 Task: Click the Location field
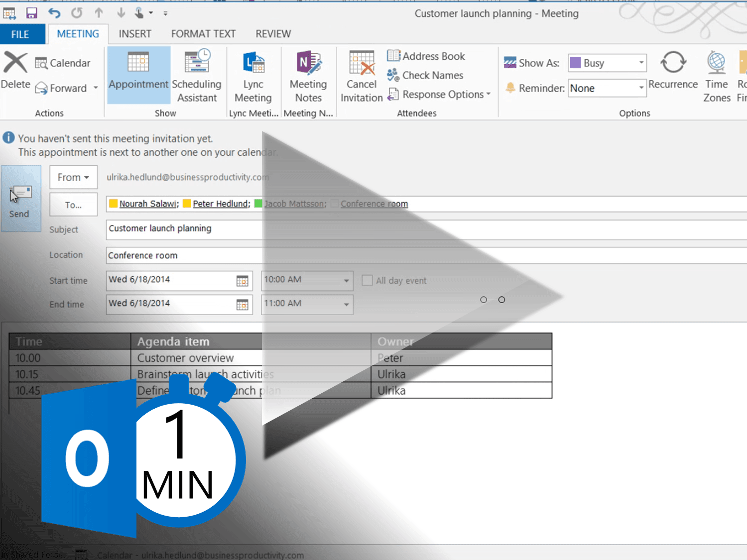pos(426,255)
